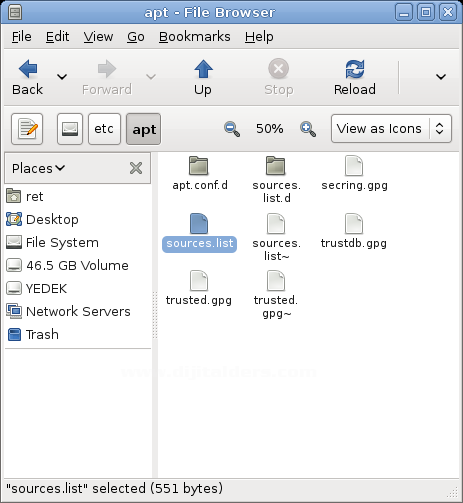The height and width of the screenshot is (503, 463).
Task: Open the apt.conf.d folder icon
Action: [199, 166]
